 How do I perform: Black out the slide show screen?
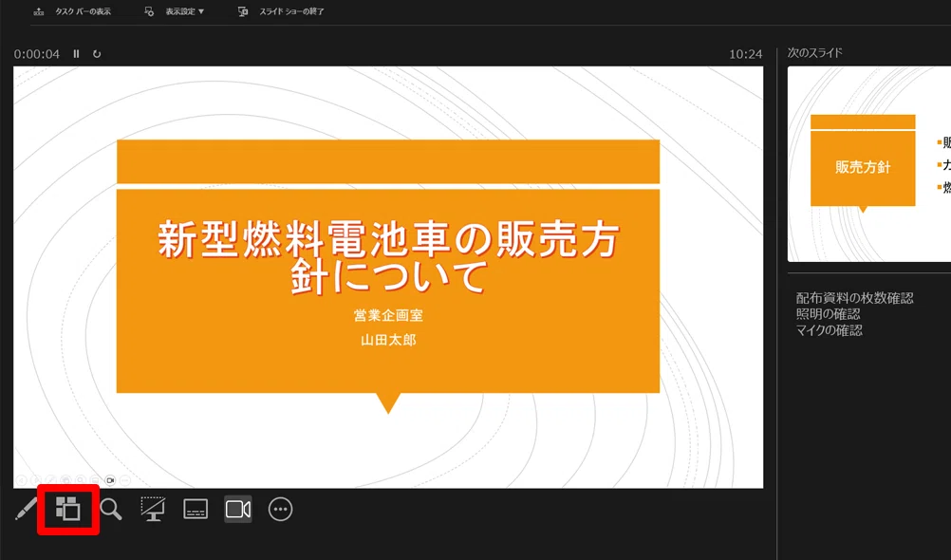click(x=153, y=509)
